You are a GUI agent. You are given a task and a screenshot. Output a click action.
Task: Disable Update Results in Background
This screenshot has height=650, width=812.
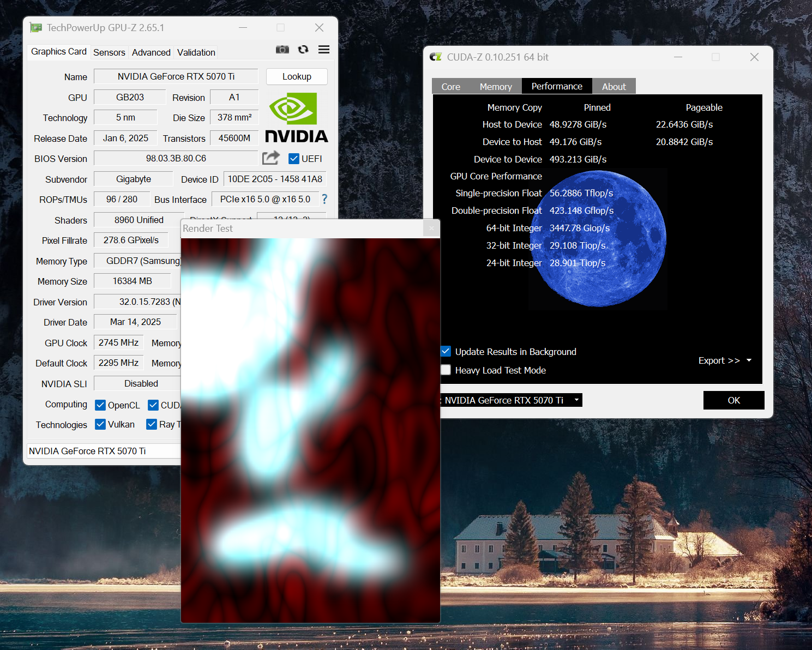pos(446,351)
